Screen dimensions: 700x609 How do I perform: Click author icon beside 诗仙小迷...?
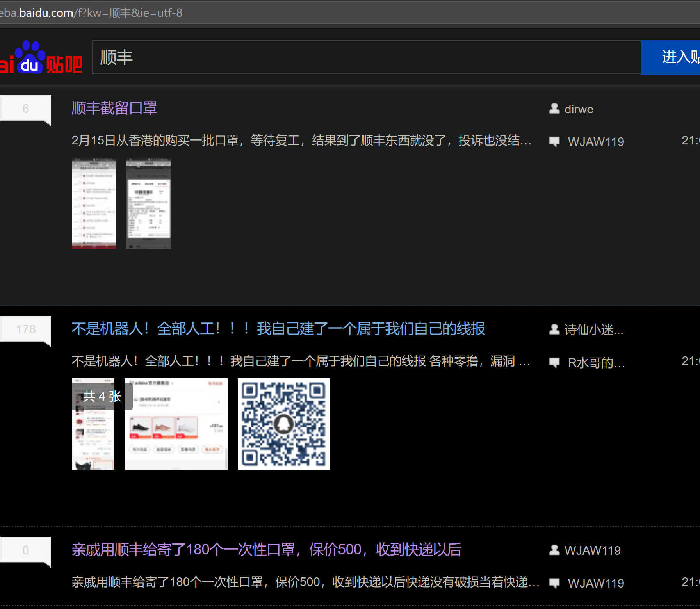554,329
